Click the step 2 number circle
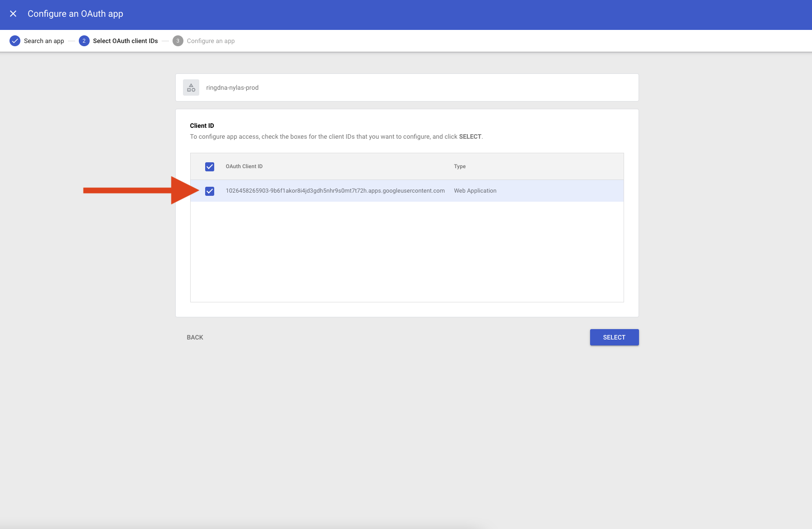The height and width of the screenshot is (529, 812). click(84, 41)
